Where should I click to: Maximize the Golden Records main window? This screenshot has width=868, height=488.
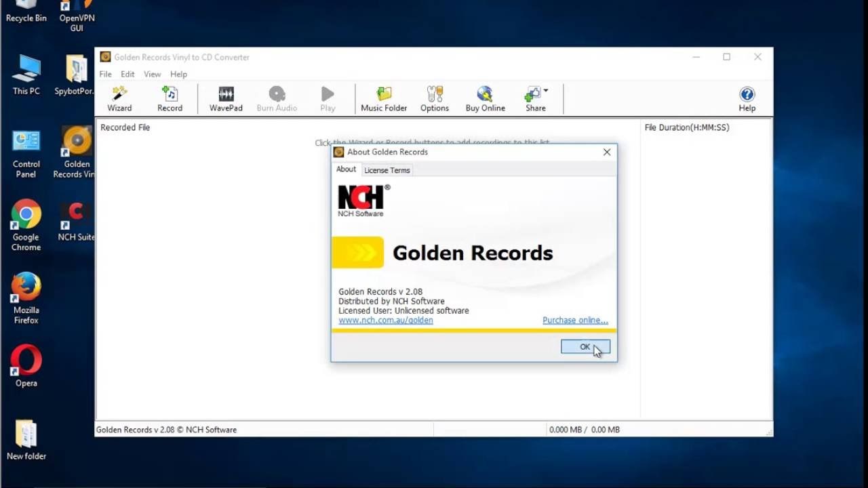tap(726, 57)
